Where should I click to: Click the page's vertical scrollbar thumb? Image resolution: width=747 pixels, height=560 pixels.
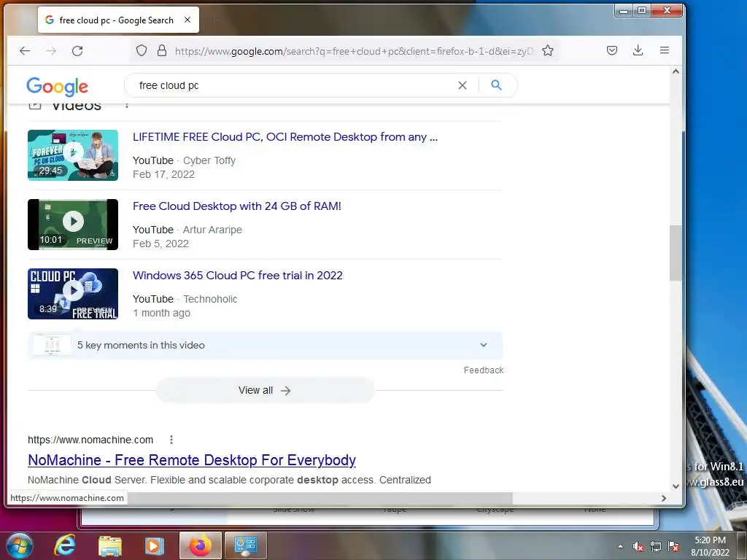676,253
